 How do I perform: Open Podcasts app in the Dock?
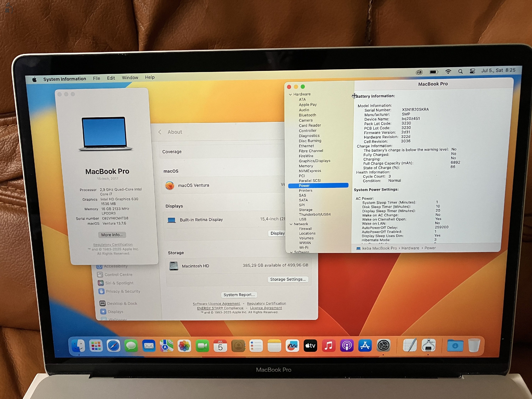pos(347,346)
